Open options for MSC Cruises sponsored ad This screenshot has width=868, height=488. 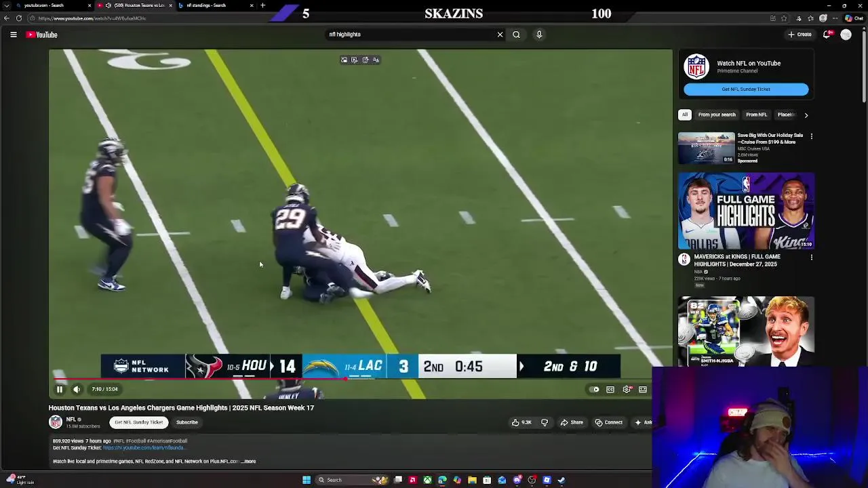(x=811, y=136)
